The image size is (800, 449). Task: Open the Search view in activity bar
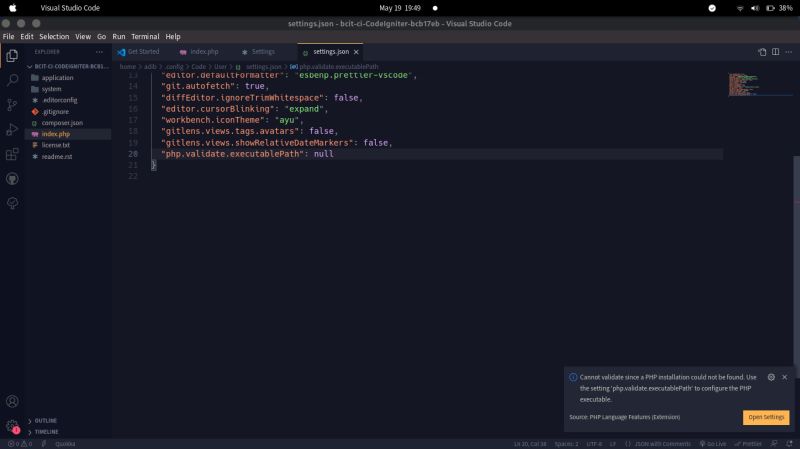pos(12,80)
